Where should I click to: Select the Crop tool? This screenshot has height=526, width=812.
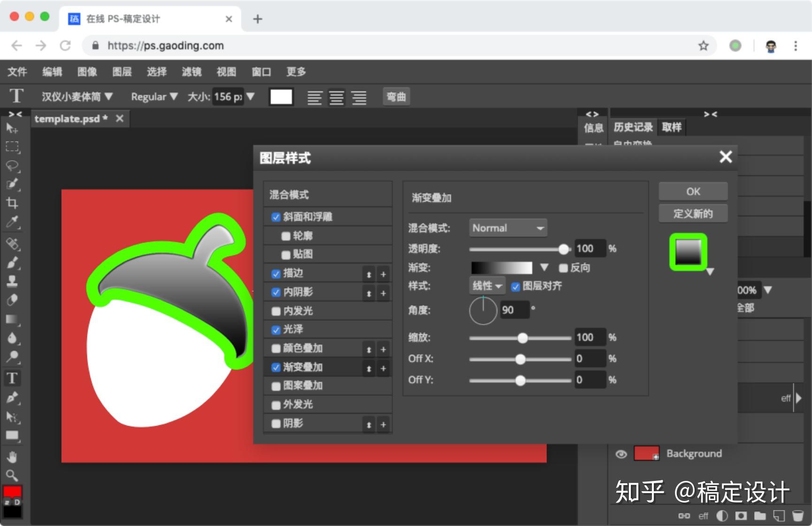(x=13, y=203)
